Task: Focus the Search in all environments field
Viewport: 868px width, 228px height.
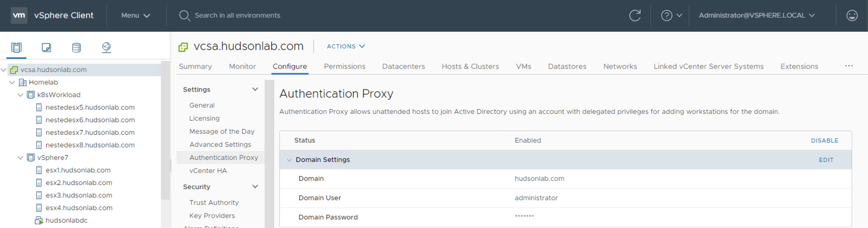Action: [x=237, y=16]
